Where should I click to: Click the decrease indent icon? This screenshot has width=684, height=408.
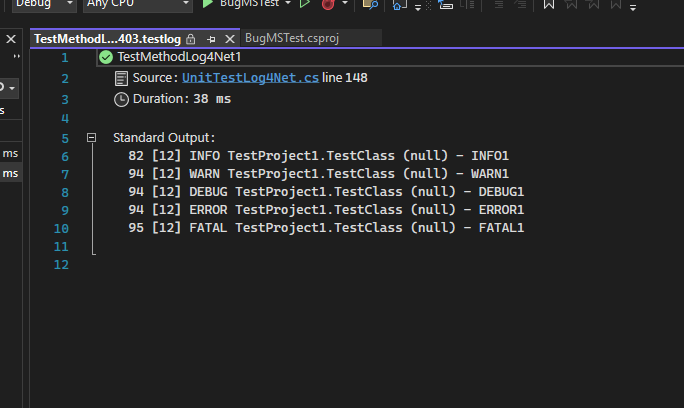point(499,4)
